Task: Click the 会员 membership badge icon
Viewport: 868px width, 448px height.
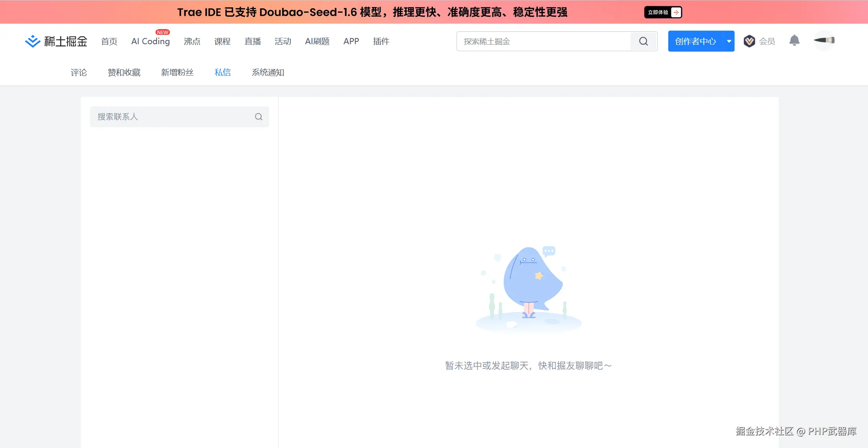Action: pyautogui.click(x=749, y=41)
